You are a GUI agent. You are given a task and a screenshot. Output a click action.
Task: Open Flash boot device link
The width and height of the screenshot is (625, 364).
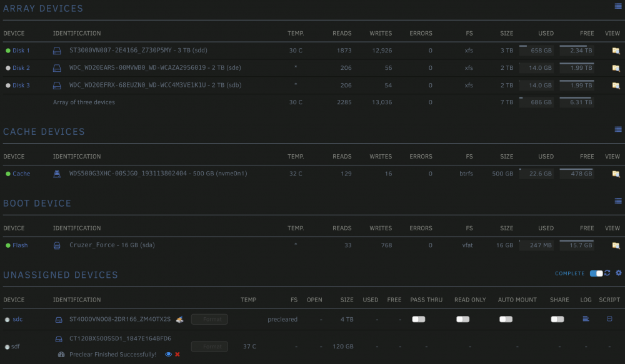pos(20,245)
